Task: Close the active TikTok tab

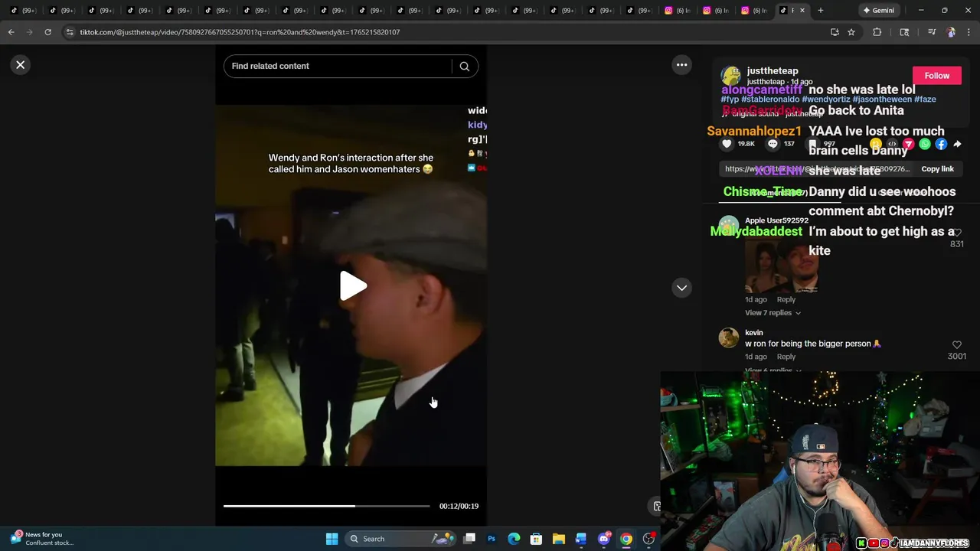Action: click(x=804, y=10)
